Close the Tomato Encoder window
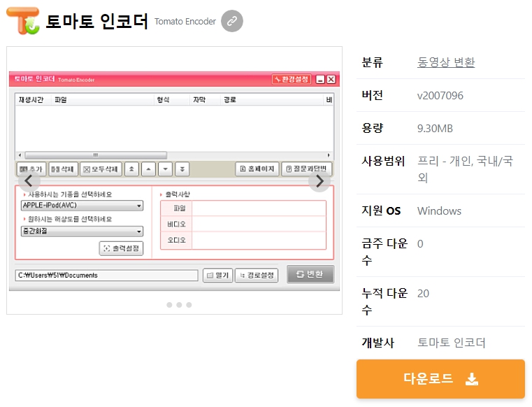 pos(331,80)
